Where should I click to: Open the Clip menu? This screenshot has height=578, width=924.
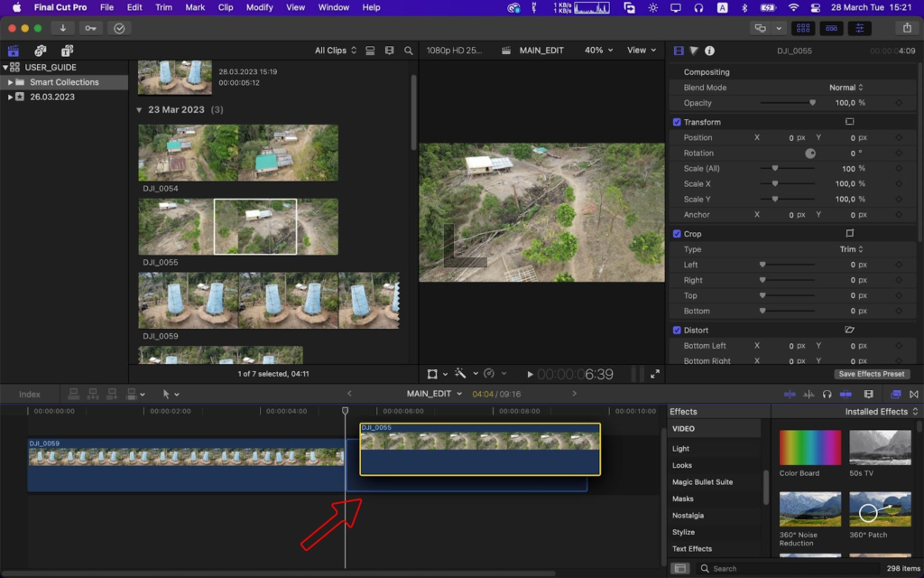tap(226, 7)
